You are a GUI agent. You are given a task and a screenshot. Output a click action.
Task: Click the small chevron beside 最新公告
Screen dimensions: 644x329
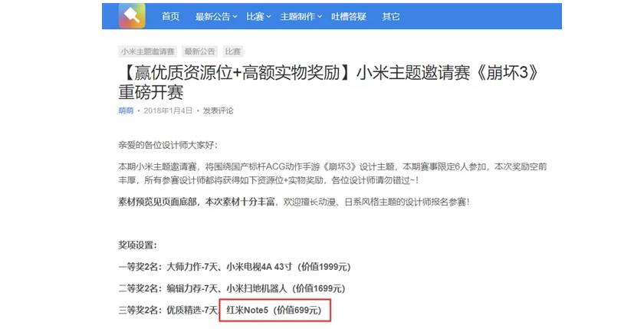click(x=235, y=17)
